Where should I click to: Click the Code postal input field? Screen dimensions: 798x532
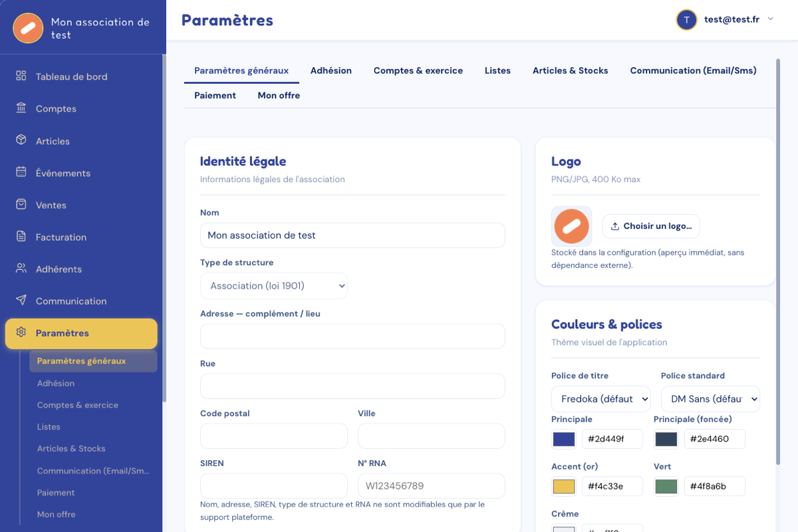[x=274, y=436]
